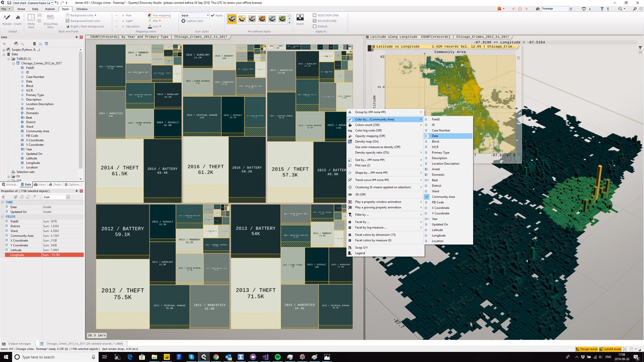This screenshot has height=362, width=644.
Task: Expand the Background color dropdown
Action: [96, 15]
